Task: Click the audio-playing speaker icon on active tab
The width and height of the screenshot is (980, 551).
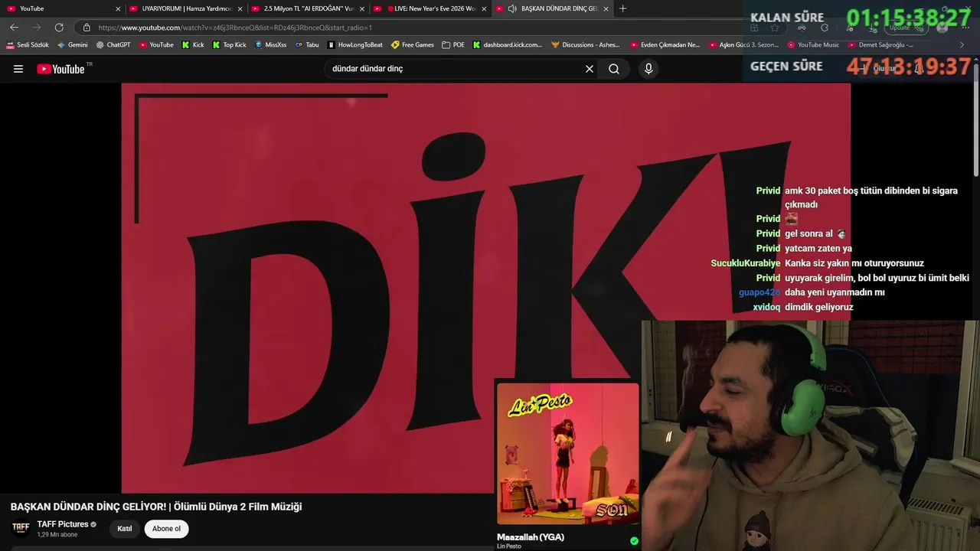Action: [512, 8]
